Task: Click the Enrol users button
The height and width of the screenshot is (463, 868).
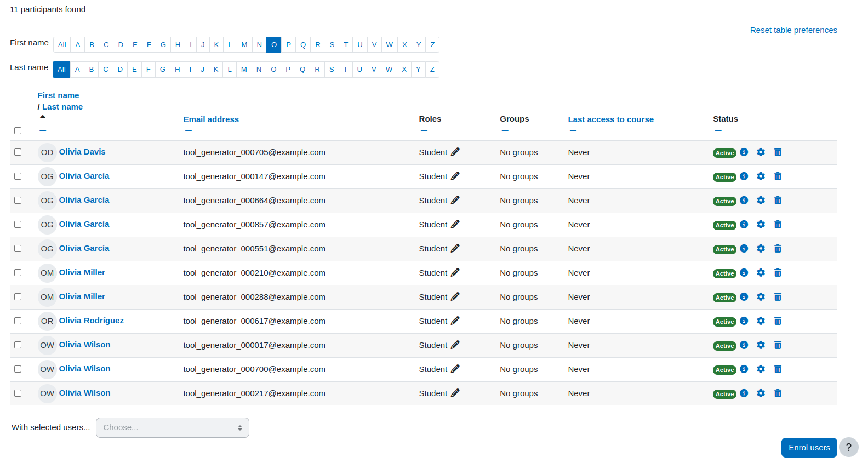Action: [809, 448]
